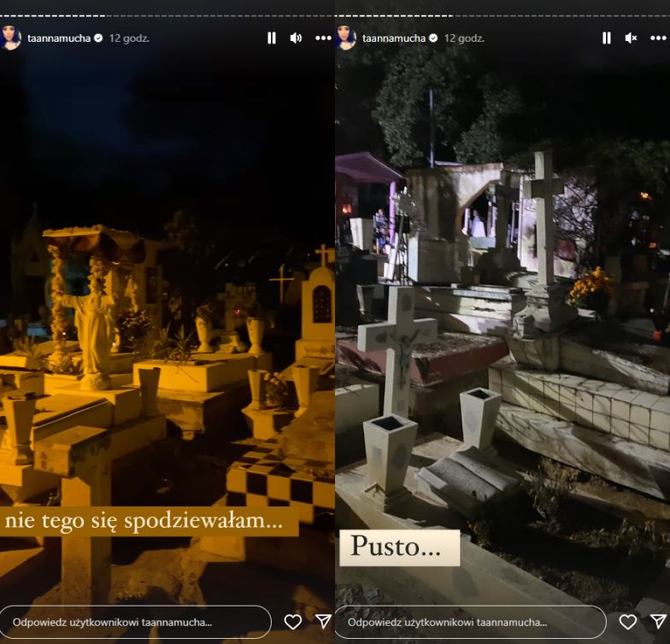
Task: Click the reply field in left story
Action: pos(135,622)
